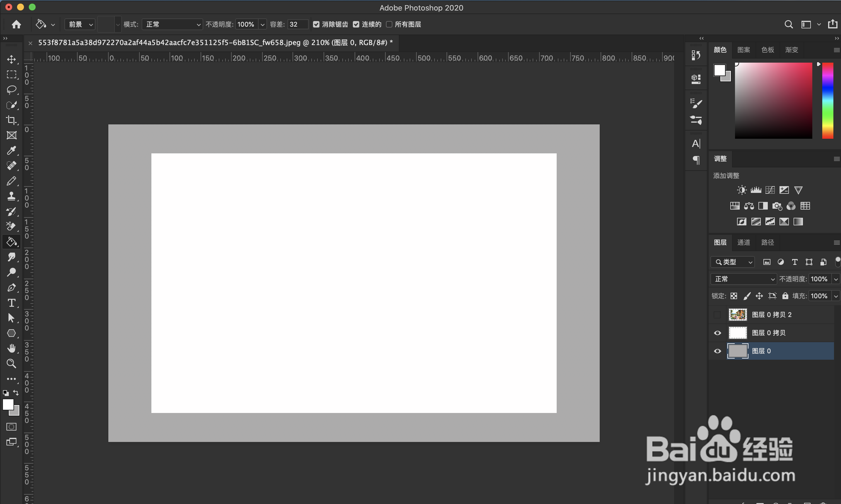
Task: Click the 容差 tolerance input field
Action: (x=297, y=25)
